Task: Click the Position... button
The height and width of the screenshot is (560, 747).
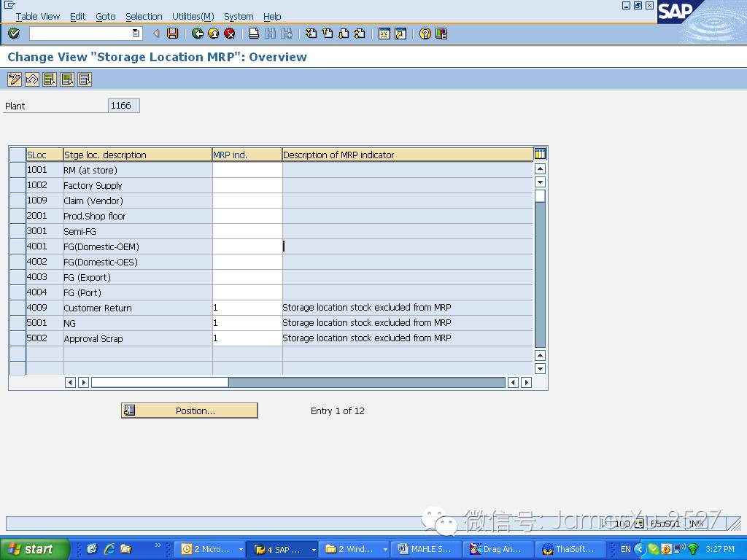Action: pos(190,411)
